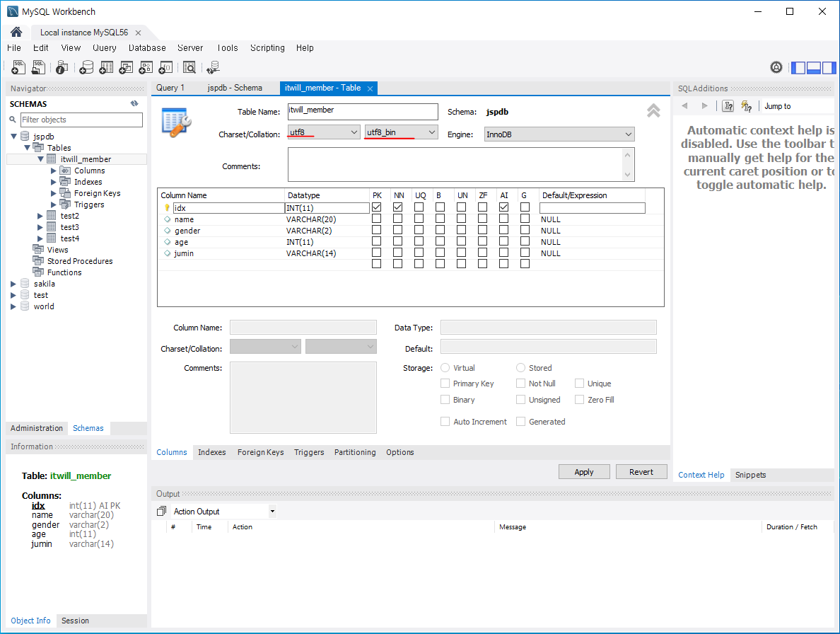Go forward in SQL Additions help
The width and height of the screenshot is (840, 634).
coord(704,105)
